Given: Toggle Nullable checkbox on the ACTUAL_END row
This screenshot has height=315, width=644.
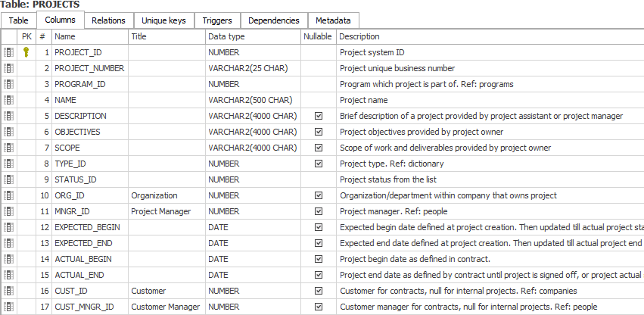Looking at the screenshot, I should point(319,275).
